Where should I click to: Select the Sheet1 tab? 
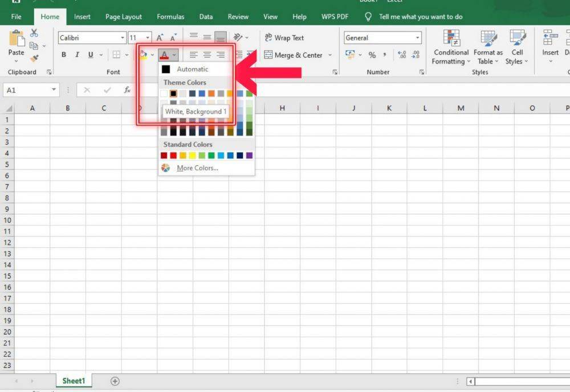74,381
